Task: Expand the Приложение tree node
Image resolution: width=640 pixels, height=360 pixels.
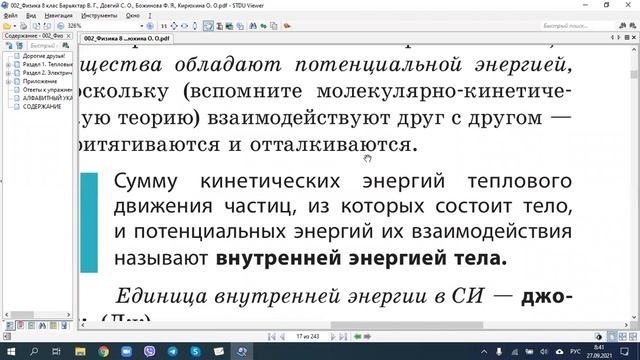Action: pos(8,82)
